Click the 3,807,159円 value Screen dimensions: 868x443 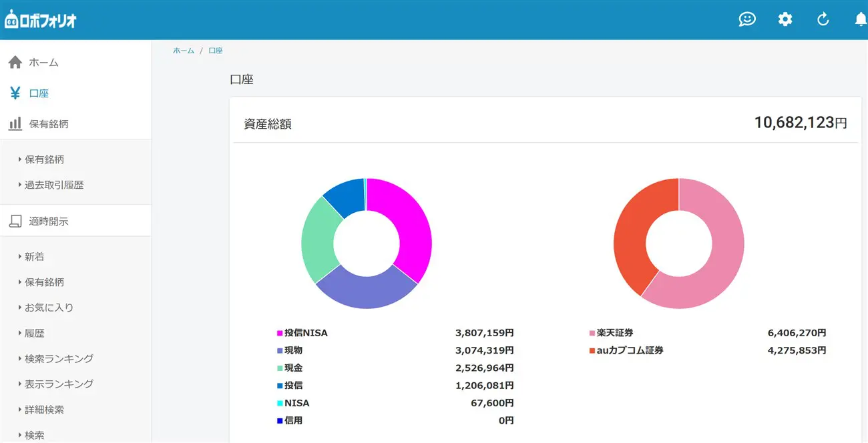(x=485, y=333)
